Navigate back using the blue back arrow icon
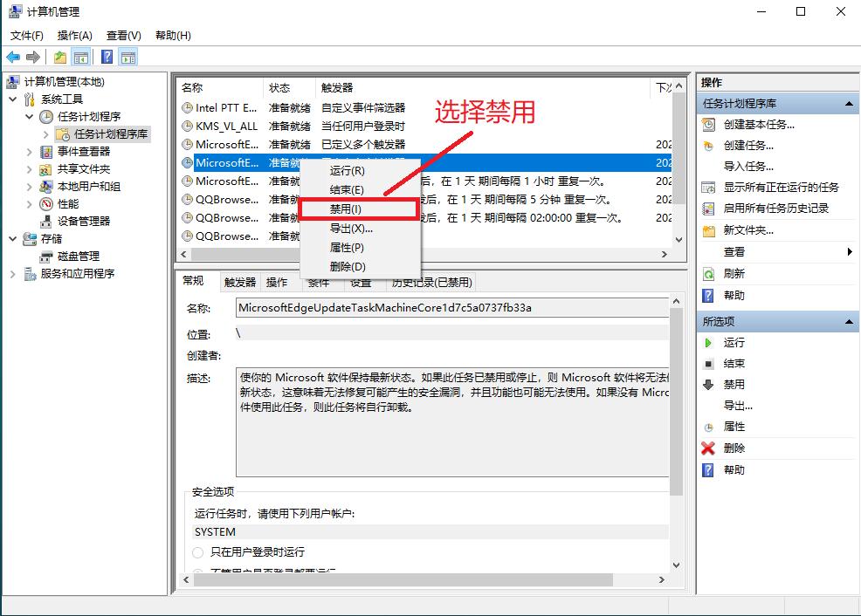Image resolution: width=861 pixels, height=616 pixels. point(12,56)
